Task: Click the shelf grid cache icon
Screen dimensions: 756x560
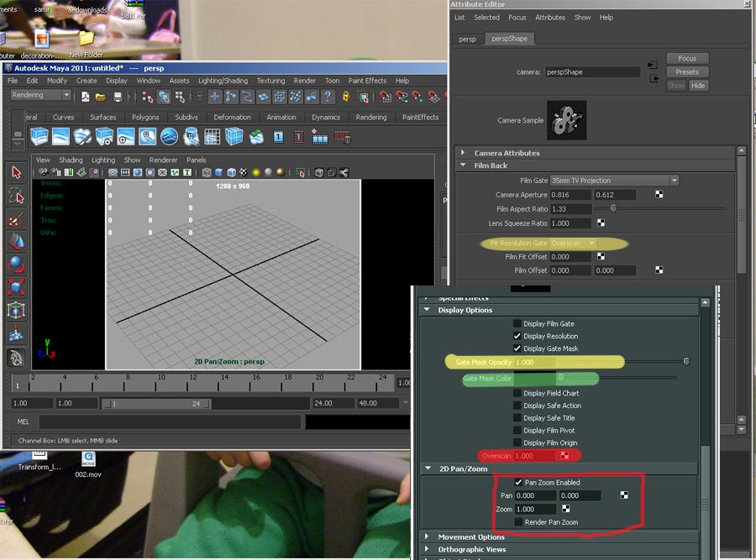Action: coord(213,137)
